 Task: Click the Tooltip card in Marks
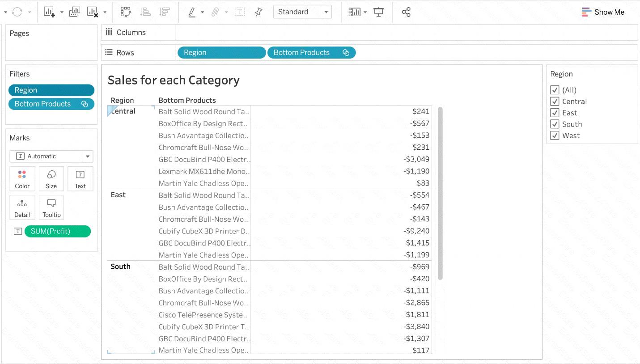coord(51,207)
